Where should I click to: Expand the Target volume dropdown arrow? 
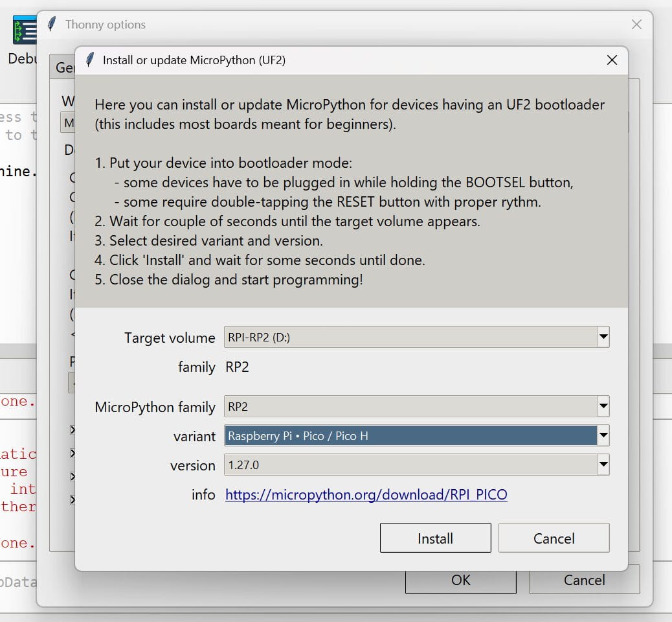(603, 337)
